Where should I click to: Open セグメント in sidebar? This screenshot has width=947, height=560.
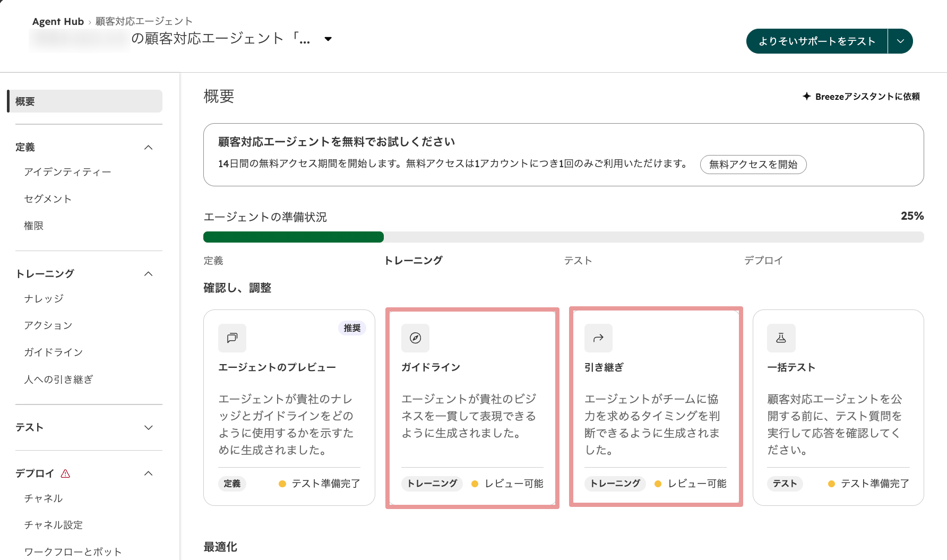[x=48, y=199]
